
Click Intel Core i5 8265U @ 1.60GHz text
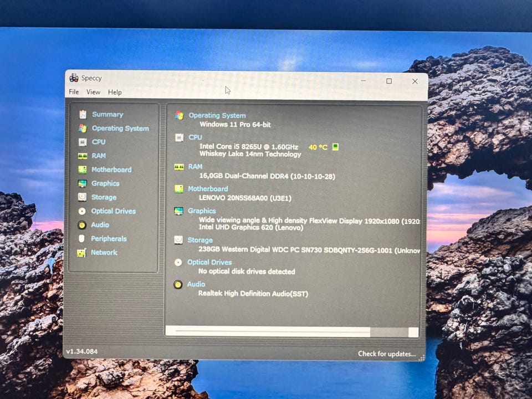[249, 146]
